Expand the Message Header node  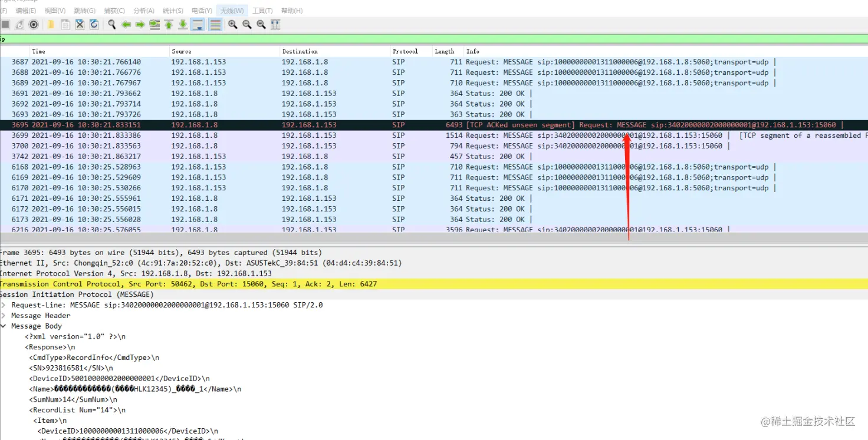click(4, 316)
